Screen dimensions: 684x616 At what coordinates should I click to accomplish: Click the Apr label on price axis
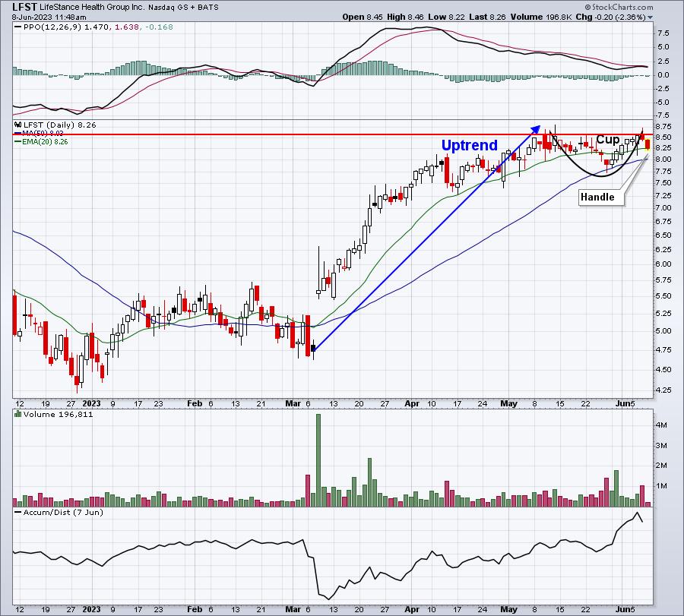click(x=412, y=403)
